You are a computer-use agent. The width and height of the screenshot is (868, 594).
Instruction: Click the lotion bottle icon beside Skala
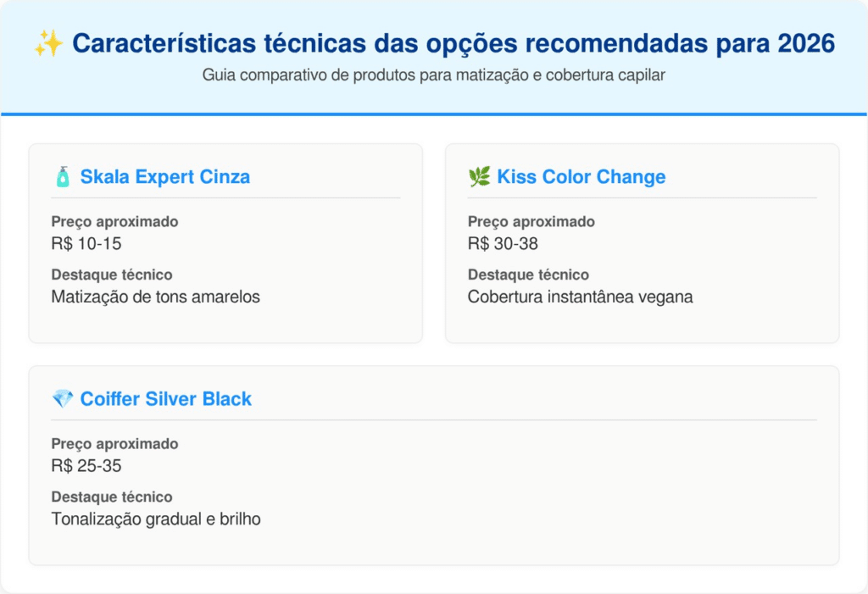tap(63, 176)
